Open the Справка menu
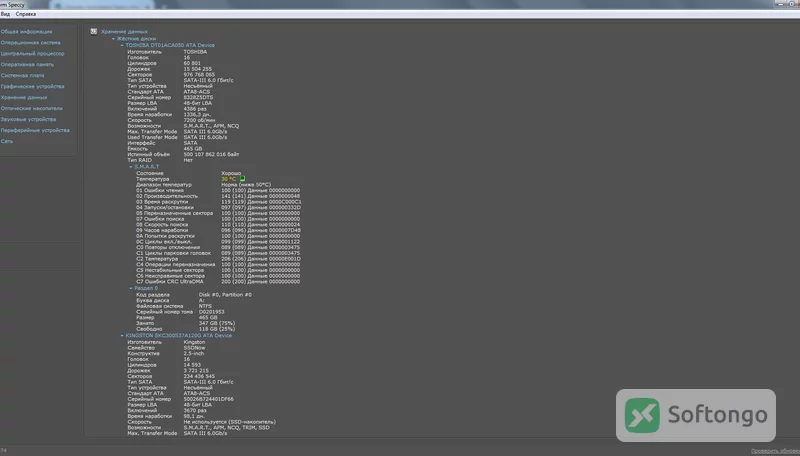The width and height of the screenshot is (800, 456). (x=26, y=14)
